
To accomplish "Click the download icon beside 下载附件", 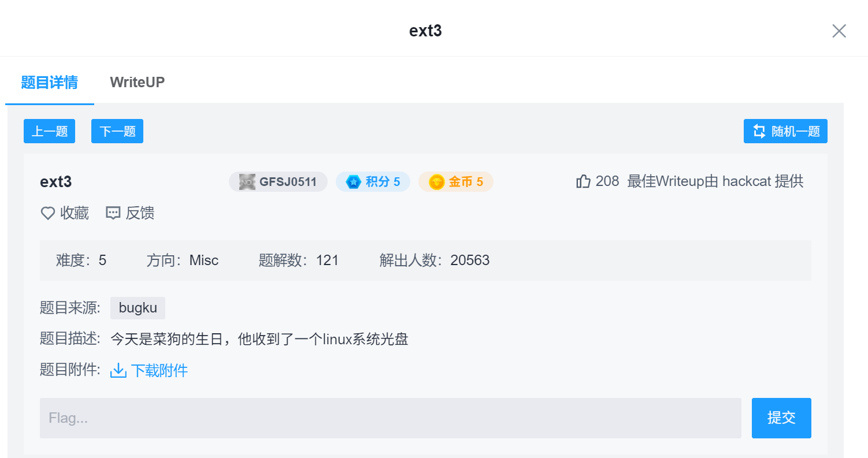I will [117, 370].
